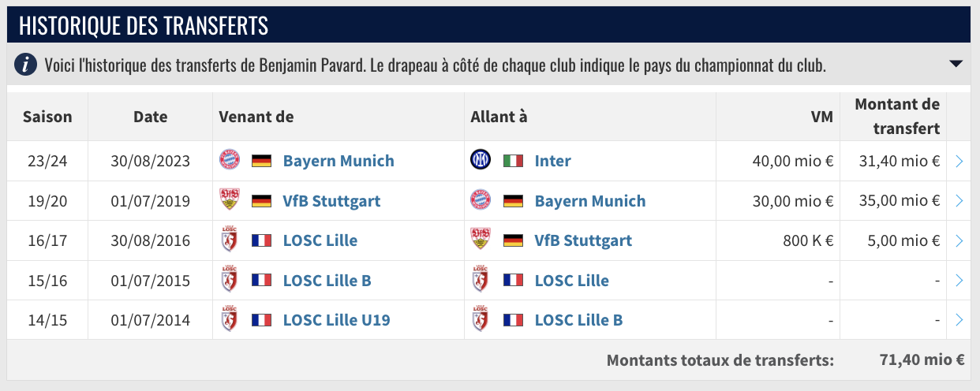Click French flag beside LOSC Lille U19
The width and height of the screenshot is (980, 391).
[x=261, y=320]
